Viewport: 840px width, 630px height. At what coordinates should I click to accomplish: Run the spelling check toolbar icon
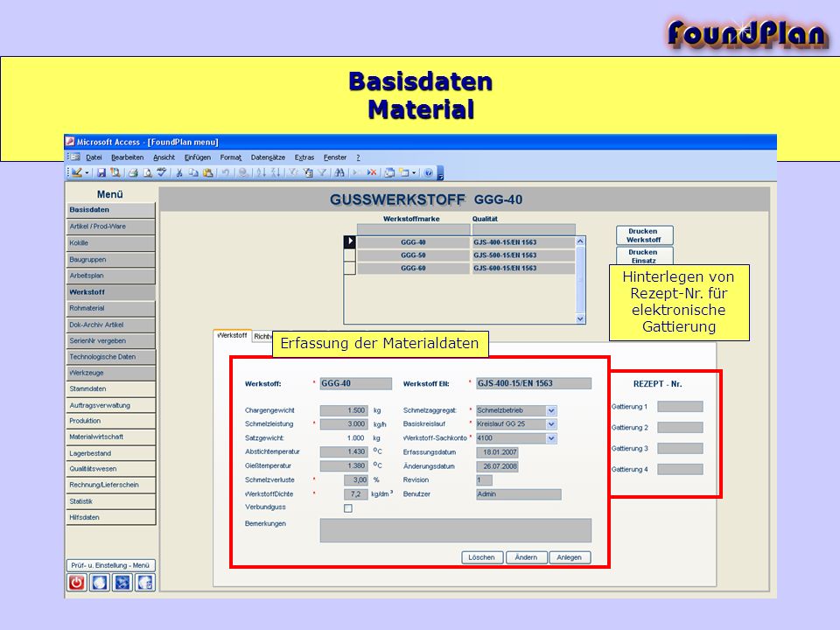[x=161, y=172]
